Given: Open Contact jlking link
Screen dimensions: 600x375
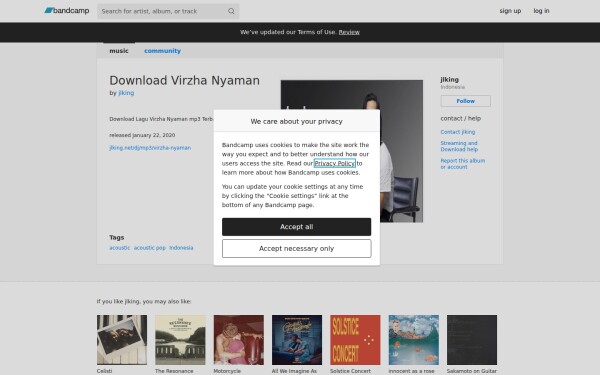Looking at the screenshot, I should (x=458, y=132).
